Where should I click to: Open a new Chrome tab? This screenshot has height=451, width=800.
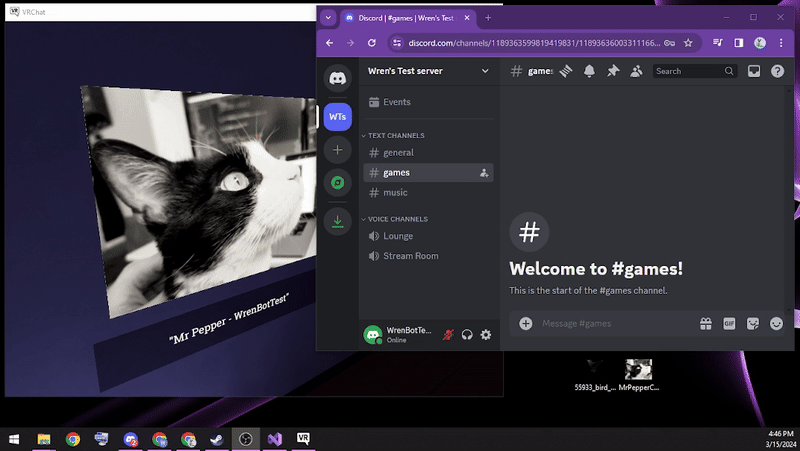(488, 18)
